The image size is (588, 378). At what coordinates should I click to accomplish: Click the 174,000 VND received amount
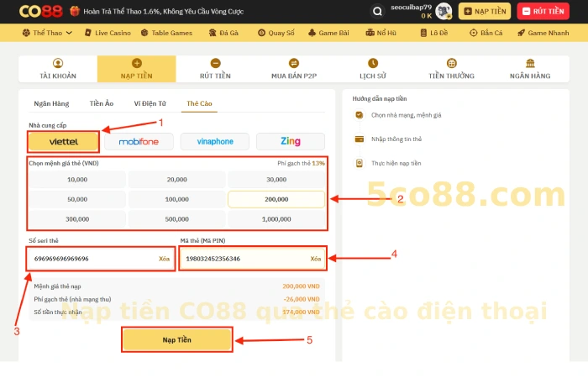coord(301,312)
